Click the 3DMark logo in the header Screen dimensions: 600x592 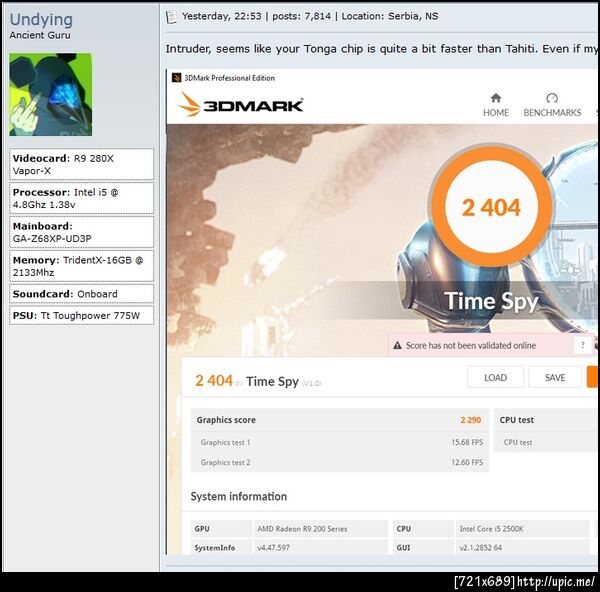pyautogui.click(x=241, y=104)
